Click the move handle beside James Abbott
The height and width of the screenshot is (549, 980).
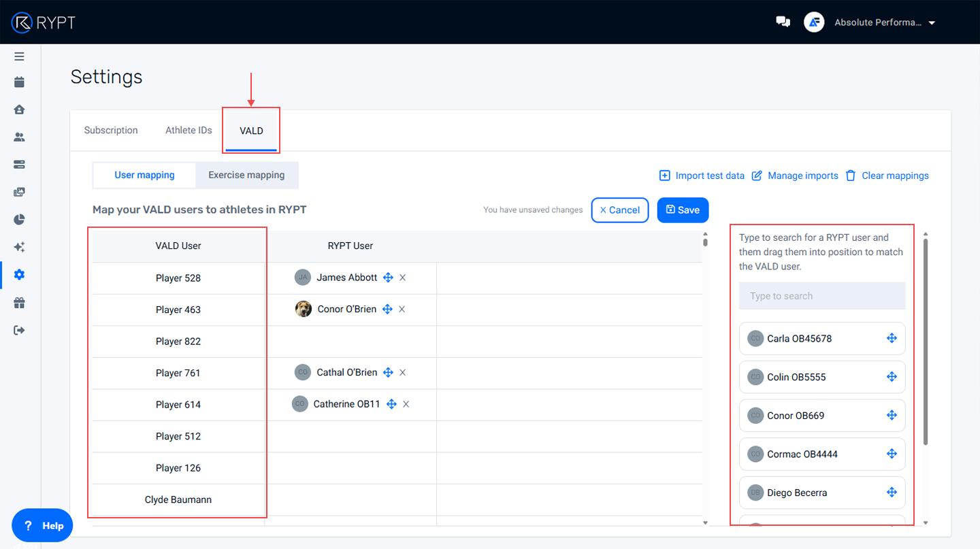coord(388,278)
